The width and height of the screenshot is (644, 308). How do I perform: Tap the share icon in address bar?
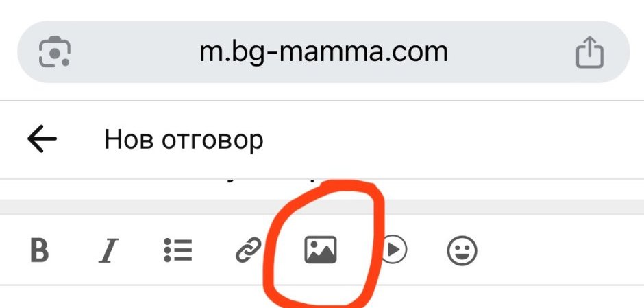click(x=589, y=52)
